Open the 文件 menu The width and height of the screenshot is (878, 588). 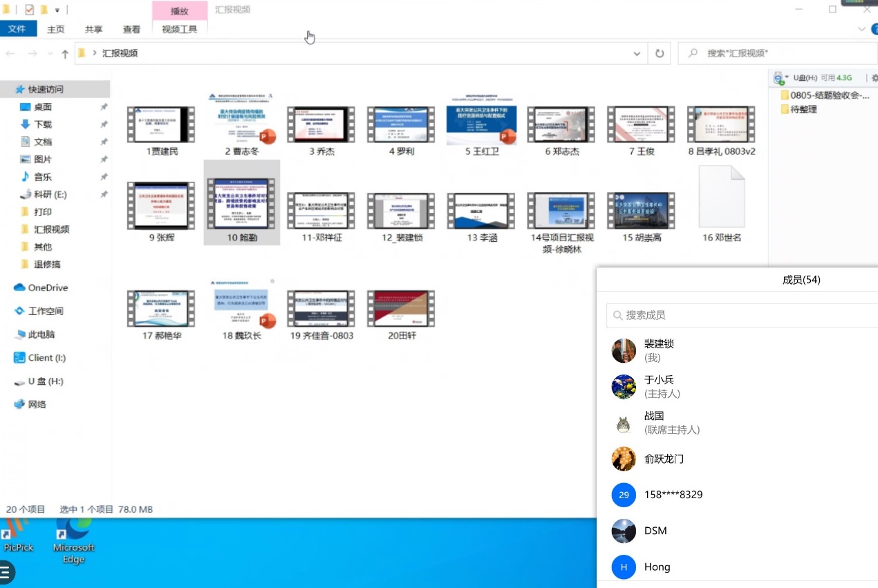(x=17, y=29)
